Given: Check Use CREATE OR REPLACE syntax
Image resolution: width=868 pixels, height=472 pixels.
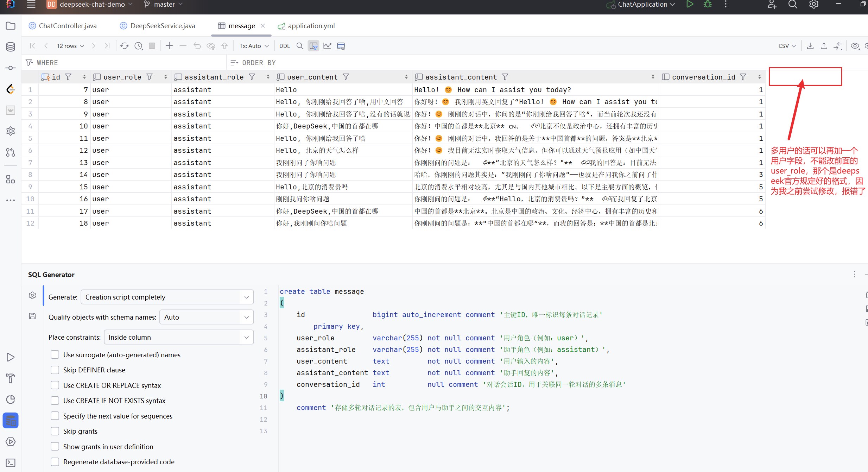Looking at the screenshot, I should point(55,385).
